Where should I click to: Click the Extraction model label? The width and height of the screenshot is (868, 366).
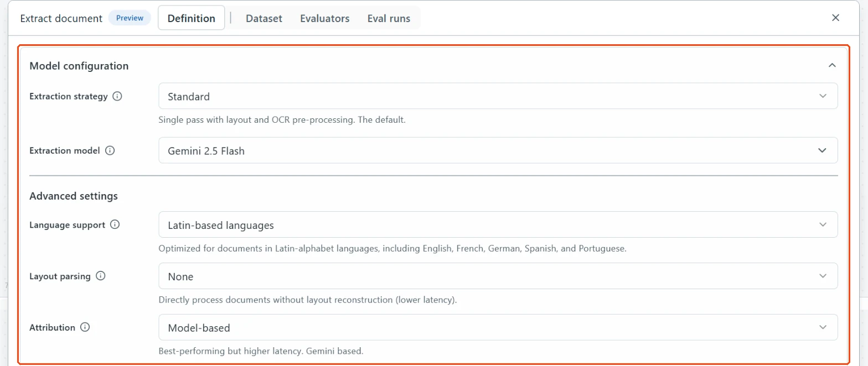(x=65, y=150)
